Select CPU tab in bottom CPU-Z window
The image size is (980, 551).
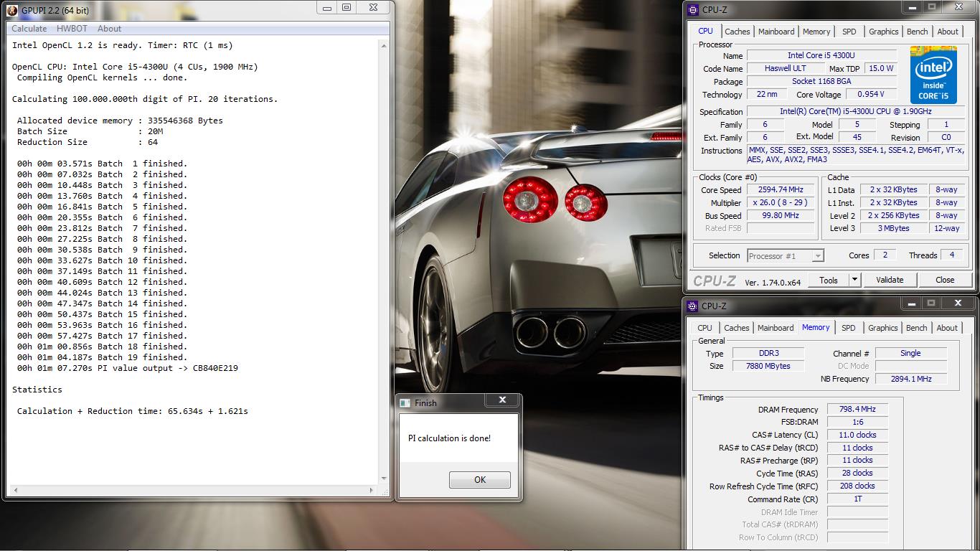[x=705, y=328]
